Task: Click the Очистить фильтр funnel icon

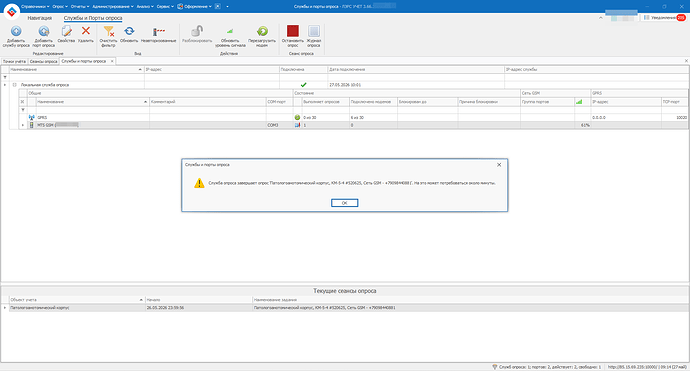Action: coord(108,31)
